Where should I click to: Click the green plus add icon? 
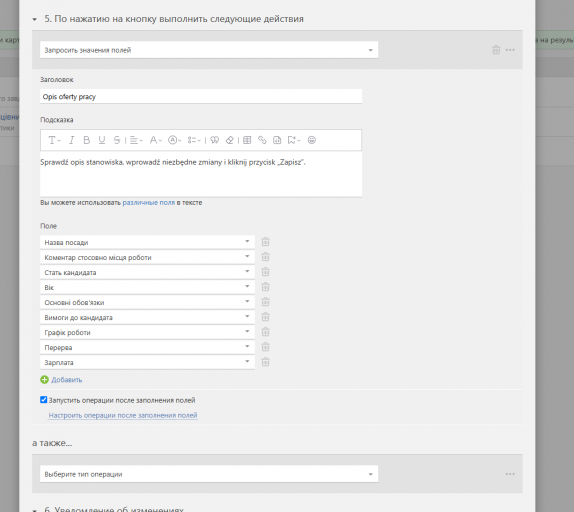click(44, 380)
